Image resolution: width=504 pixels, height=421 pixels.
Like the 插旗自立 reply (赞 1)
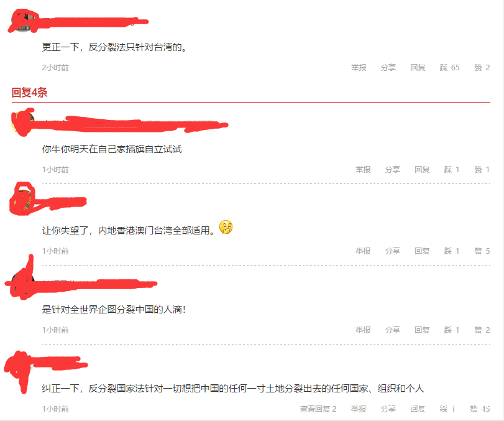tap(482, 170)
